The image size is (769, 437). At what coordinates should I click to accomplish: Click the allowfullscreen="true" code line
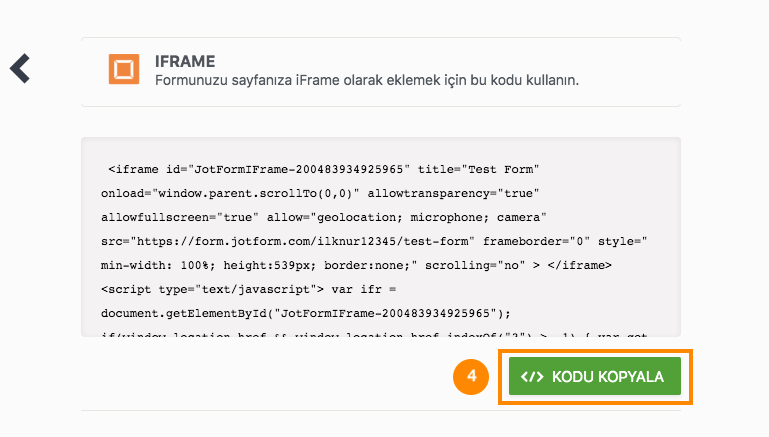click(x=324, y=217)
